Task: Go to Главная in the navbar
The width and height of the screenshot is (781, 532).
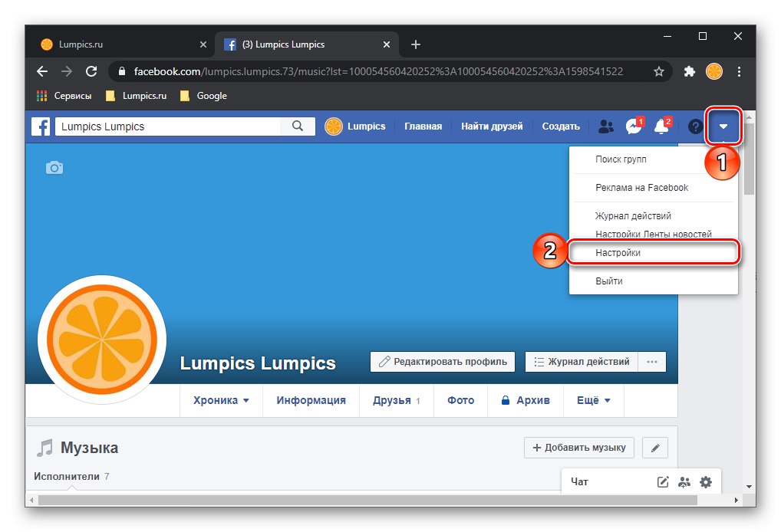Action: 423,126
